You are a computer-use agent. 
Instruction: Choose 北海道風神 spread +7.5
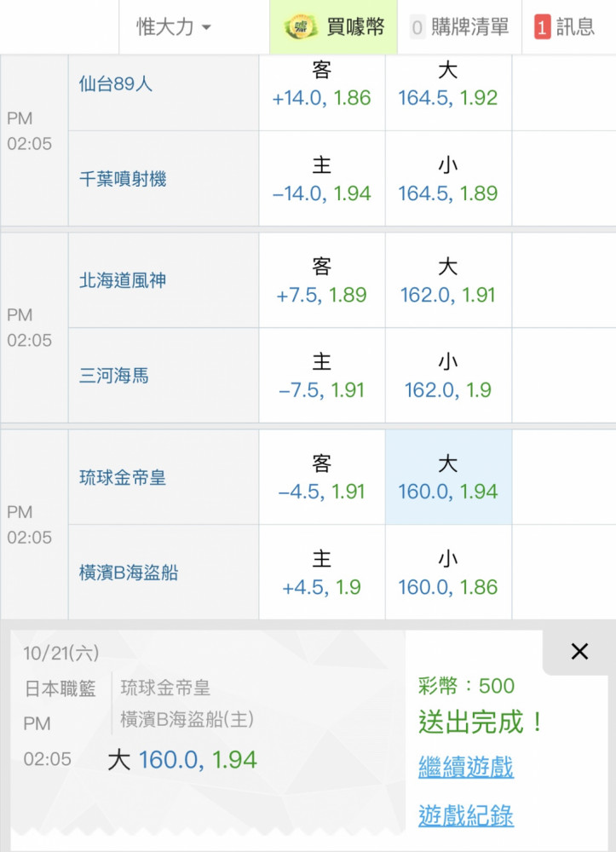pos(321,282)
